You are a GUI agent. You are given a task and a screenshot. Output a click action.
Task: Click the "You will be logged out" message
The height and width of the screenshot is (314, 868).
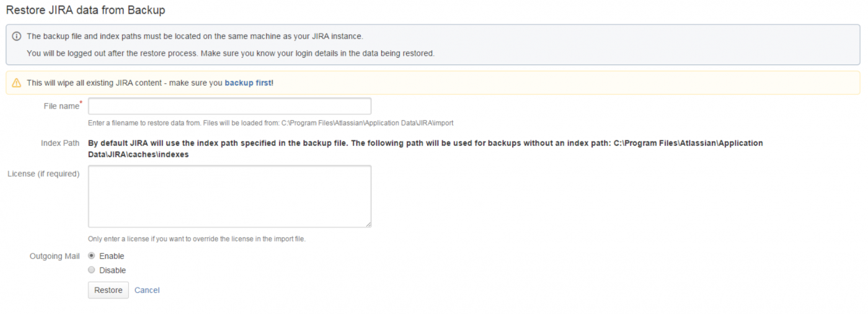[230, 53]
